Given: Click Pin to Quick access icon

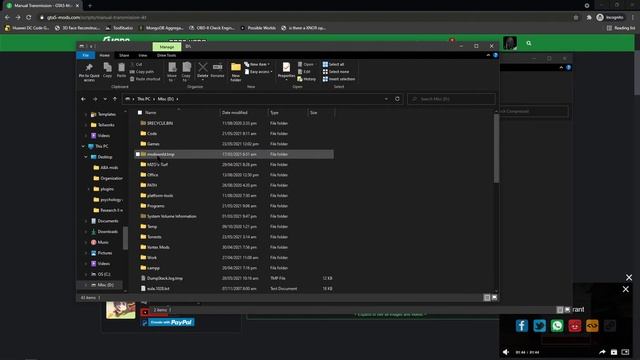Looking at the screenshot, I should tap(89, 67).
